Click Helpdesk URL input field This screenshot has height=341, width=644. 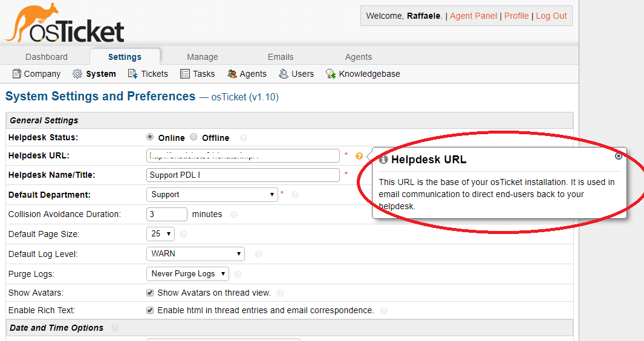(242, 156)
